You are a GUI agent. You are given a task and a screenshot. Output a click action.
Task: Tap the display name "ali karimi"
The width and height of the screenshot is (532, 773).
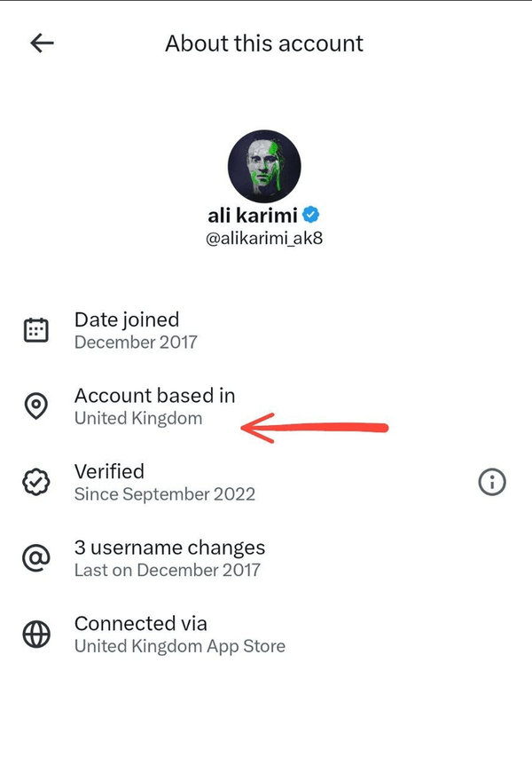tap(254, 215)
